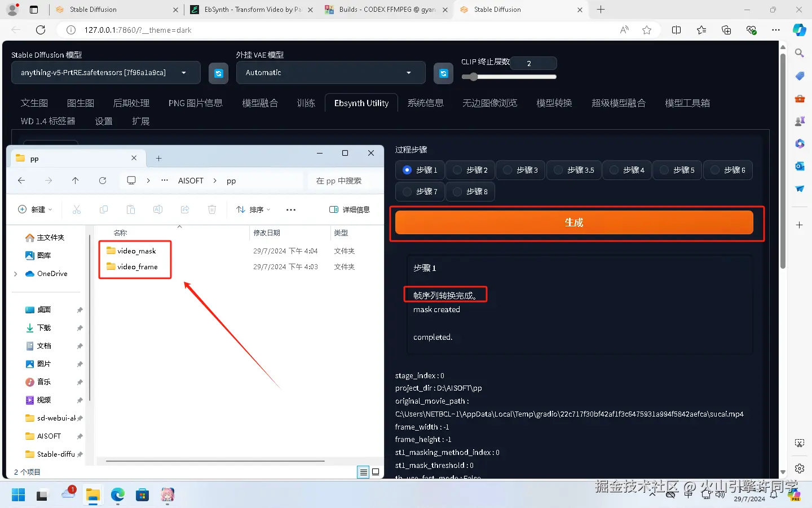The height and width of the screenshot is (508, 812).
Task: Go to AISOFT in the Explorer breadcrumb
Action: coord(191,181)
